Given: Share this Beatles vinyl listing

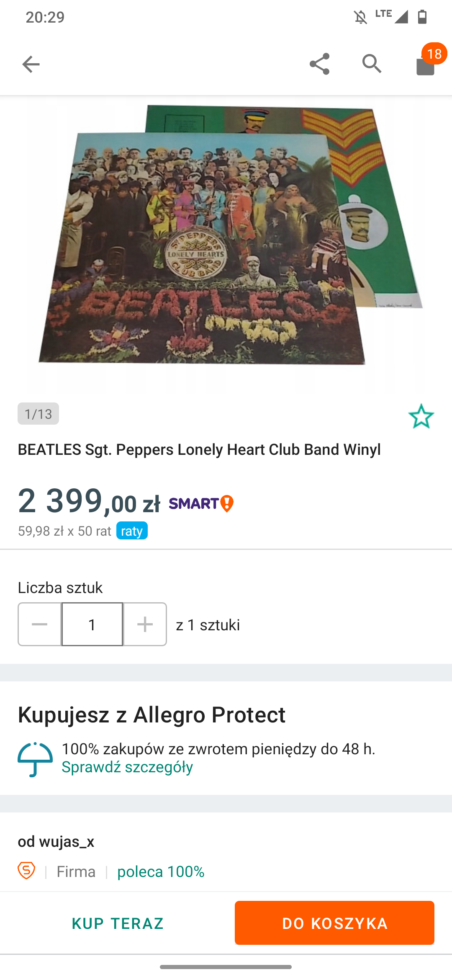Looking at the screenshot, I should pyautogui.click(x=319, y=64).
